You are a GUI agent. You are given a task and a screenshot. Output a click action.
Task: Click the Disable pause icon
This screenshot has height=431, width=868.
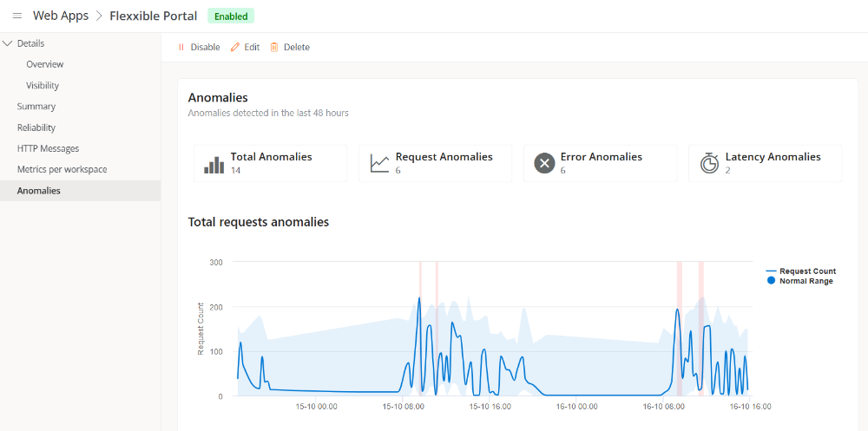click(x=181, y=48)
